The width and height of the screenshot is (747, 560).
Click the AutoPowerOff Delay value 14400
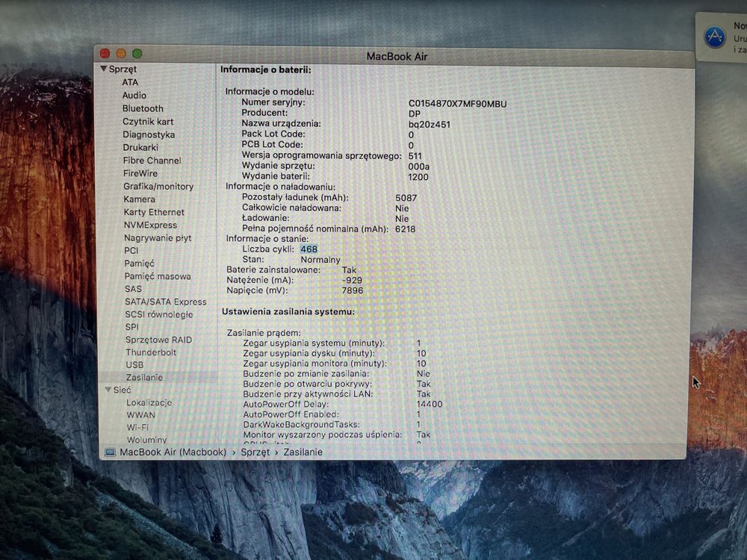[430, 404]
